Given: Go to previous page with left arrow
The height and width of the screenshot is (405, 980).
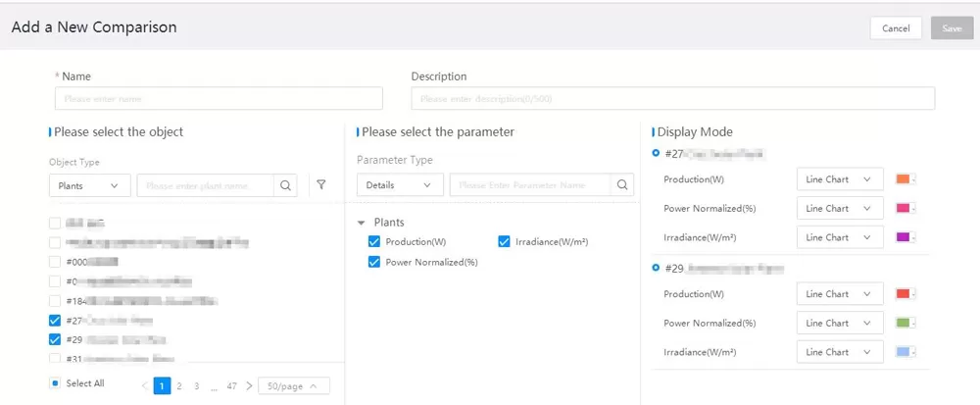Looking at the screenshot, I should [145, 386].
